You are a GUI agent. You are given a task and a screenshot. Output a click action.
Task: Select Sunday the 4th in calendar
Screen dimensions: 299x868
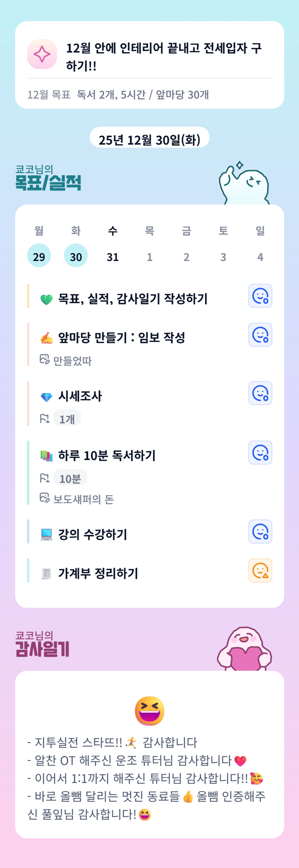(260, 257)
